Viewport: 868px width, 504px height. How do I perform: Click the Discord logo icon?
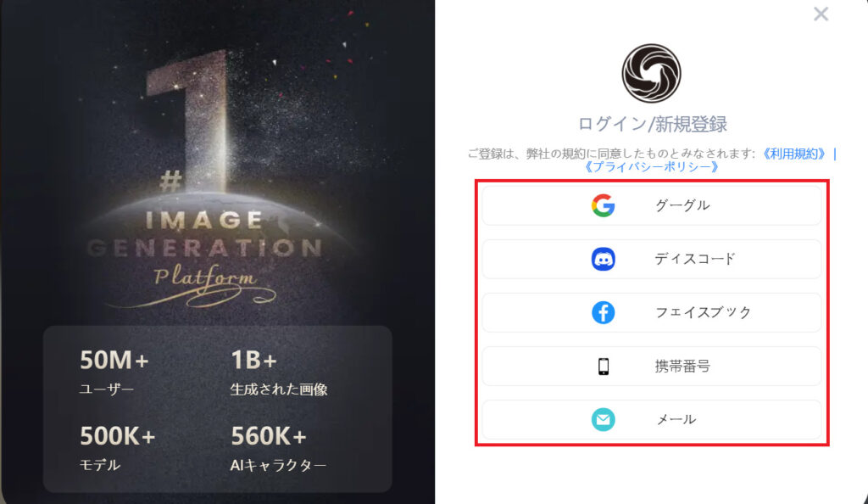(603, 259)
